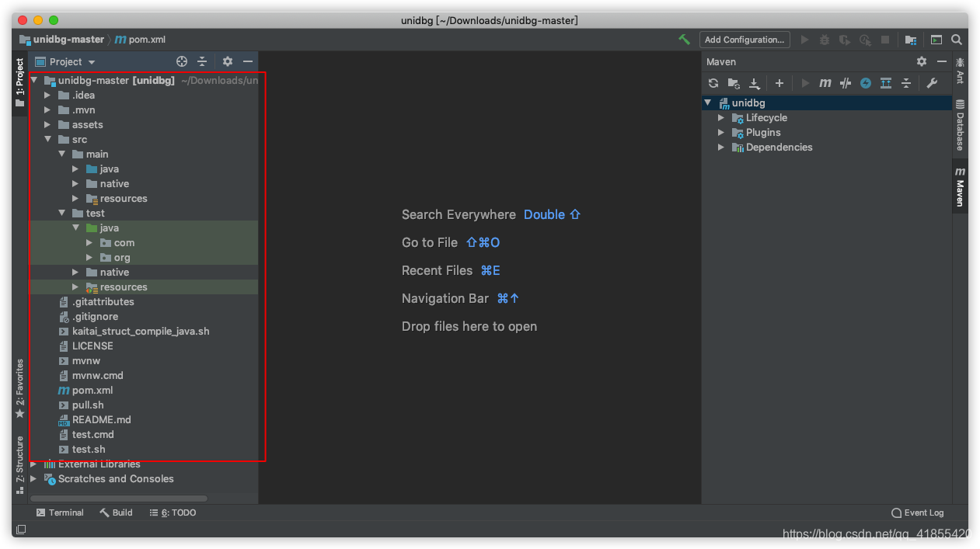Expand Dependencies in Maven tree
This screenshot has width=980, height=549.
coord(721,147)
